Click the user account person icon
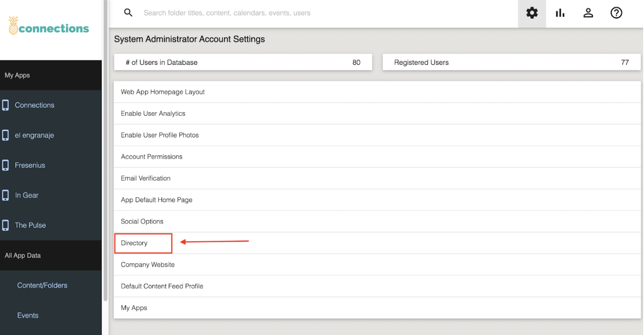This screenshot has width=644, height=335. click(588, 13)
